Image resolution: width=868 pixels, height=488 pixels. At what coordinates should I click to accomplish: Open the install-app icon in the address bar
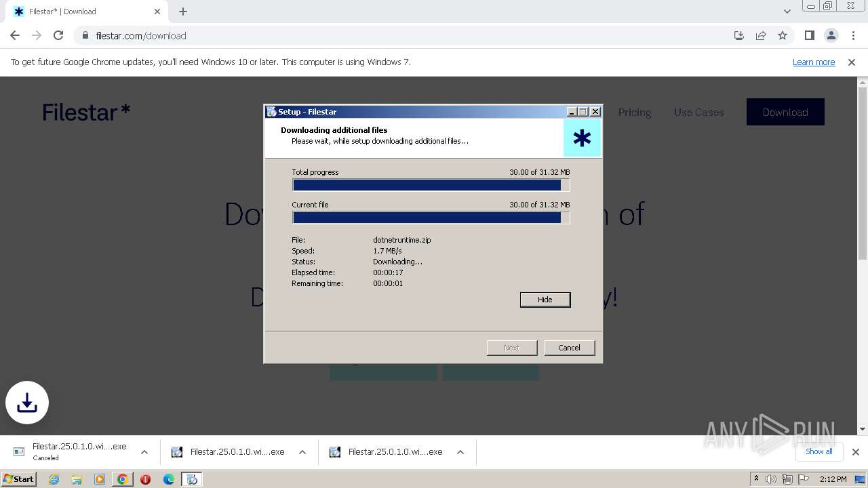(x=739, y=35)
